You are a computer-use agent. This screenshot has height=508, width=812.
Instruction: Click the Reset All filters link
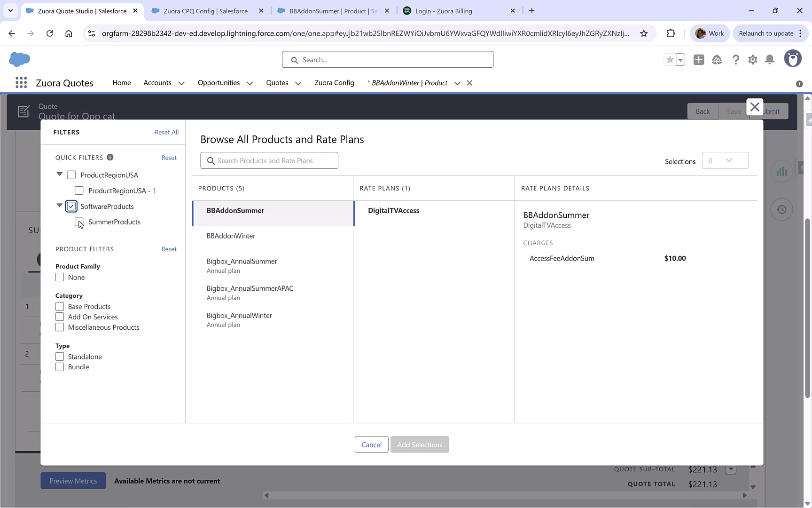(x=166, y=132)
